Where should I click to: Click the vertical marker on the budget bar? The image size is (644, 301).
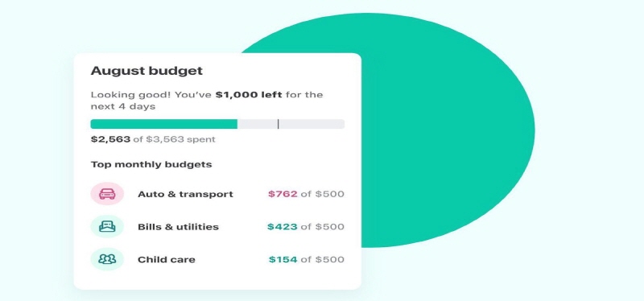tap(278, 124)
